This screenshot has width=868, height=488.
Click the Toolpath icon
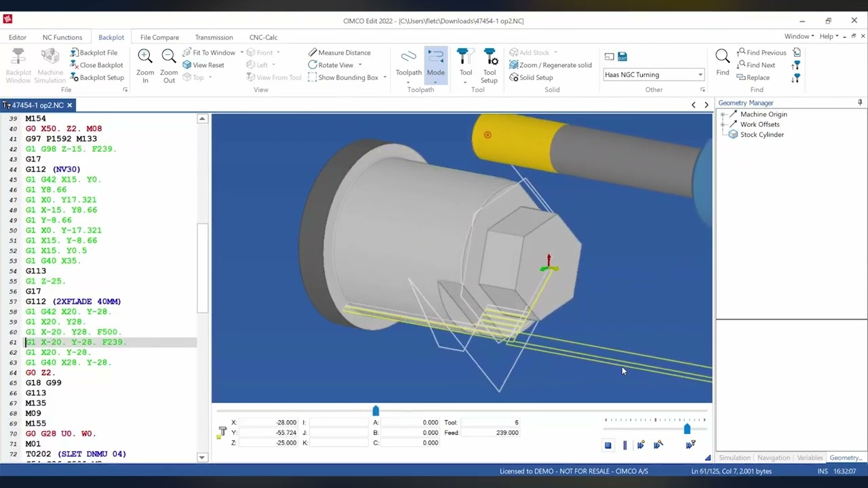pos(408,57)
